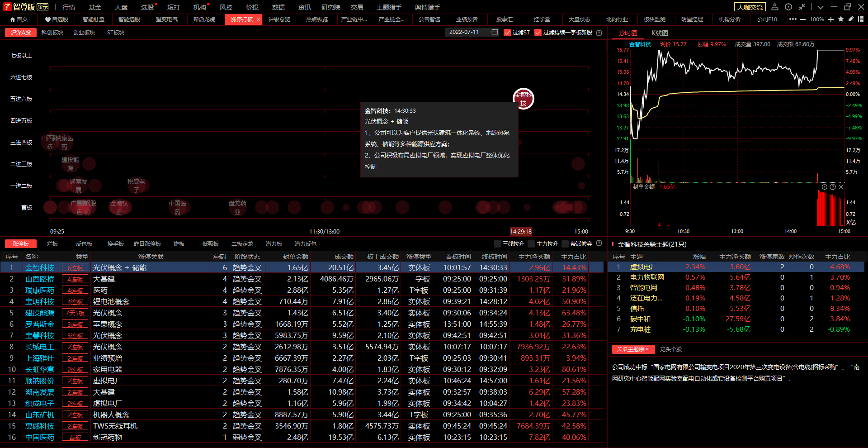This screenshot has height=448, width=868.
Task: Open the three-dots more tabs menu
Action: [x=793, y=19]
